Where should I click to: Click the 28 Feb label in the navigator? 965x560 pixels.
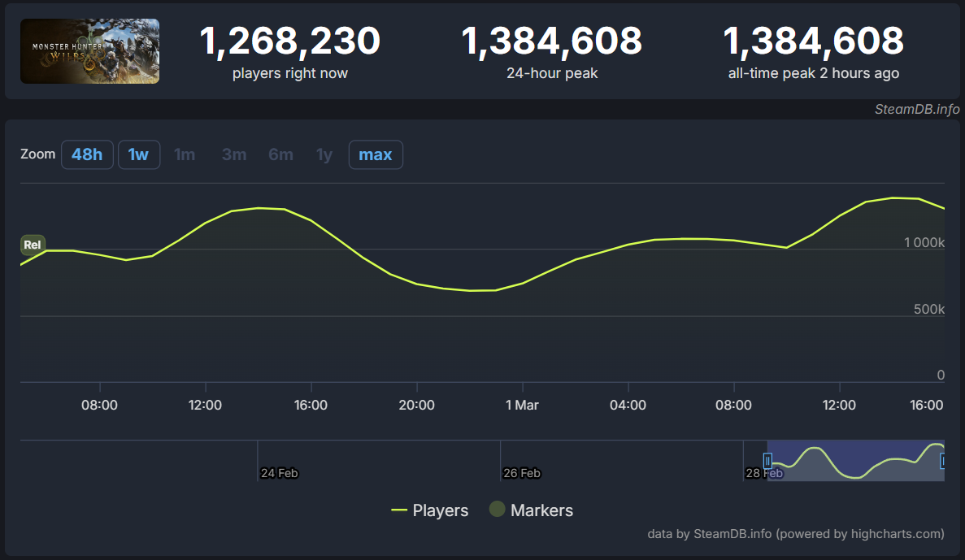point(763,472)
